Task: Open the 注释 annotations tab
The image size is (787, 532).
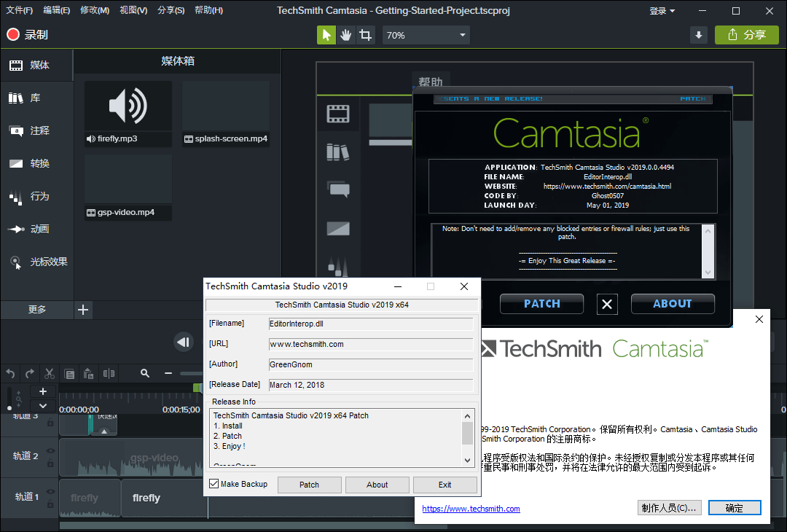Action: [36, 130]
